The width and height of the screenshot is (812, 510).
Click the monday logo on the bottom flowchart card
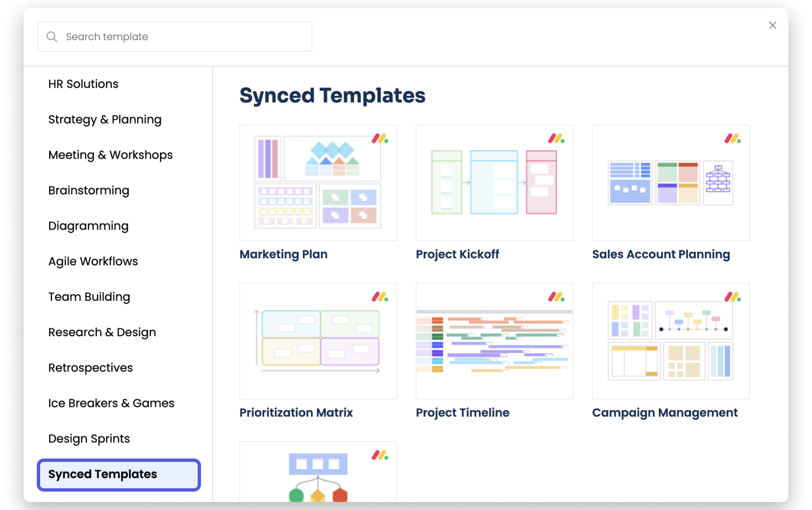pos(380,455)
